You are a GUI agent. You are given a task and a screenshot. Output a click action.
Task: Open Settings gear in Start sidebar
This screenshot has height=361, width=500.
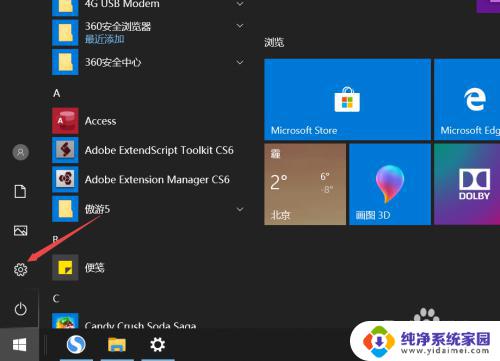pos(20,269)
